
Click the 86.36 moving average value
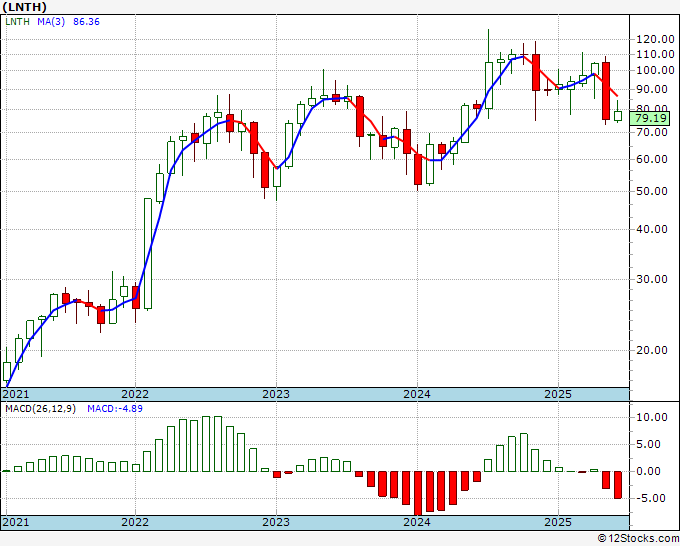click(86, 22)
